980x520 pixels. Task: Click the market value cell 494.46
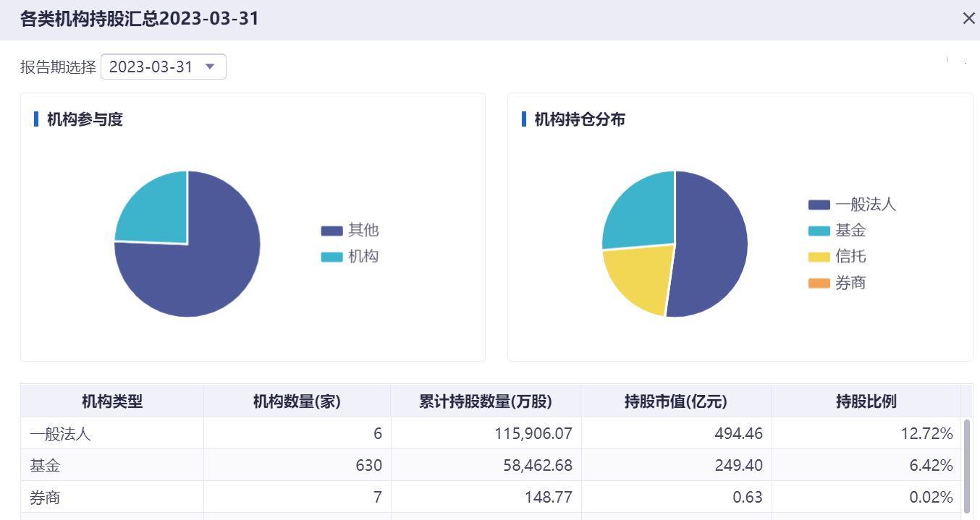(x=739, y=434)
